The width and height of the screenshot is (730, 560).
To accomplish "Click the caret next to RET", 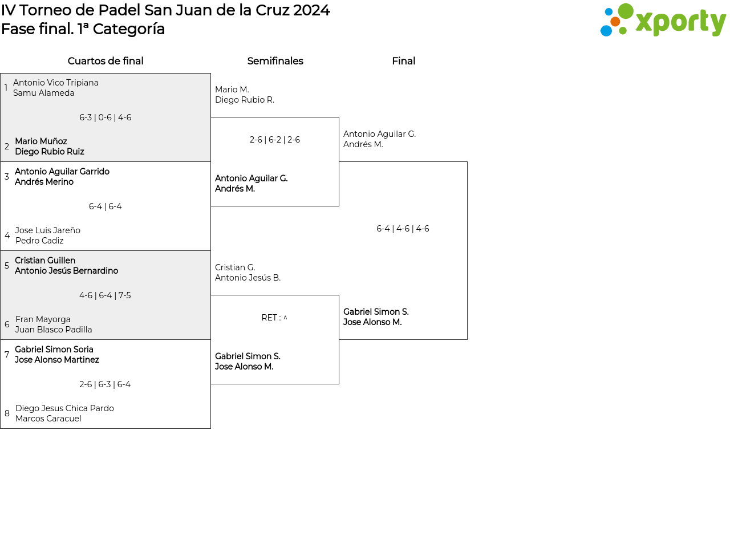I will (285, 318).
